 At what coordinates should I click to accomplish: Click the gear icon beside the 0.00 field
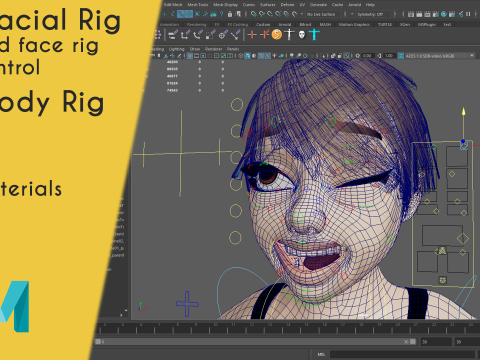358,56
